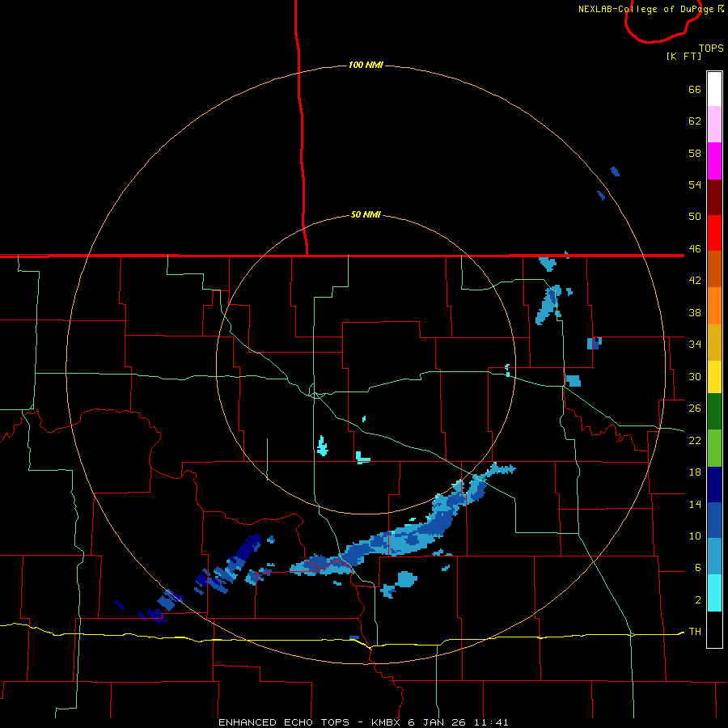The image size is (728, 728).
Task: Pick the light blue legend swatch
Action: click(714, 557)
